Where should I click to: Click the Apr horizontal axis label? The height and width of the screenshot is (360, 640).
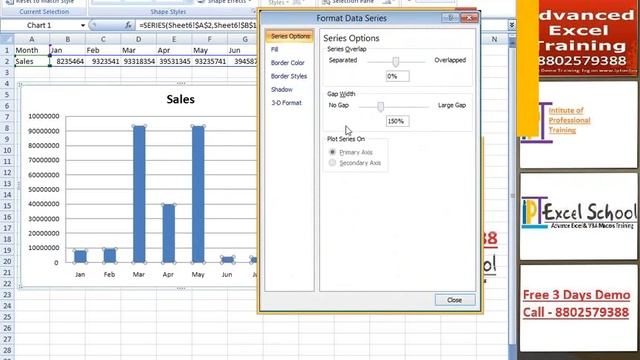(168, 274)
